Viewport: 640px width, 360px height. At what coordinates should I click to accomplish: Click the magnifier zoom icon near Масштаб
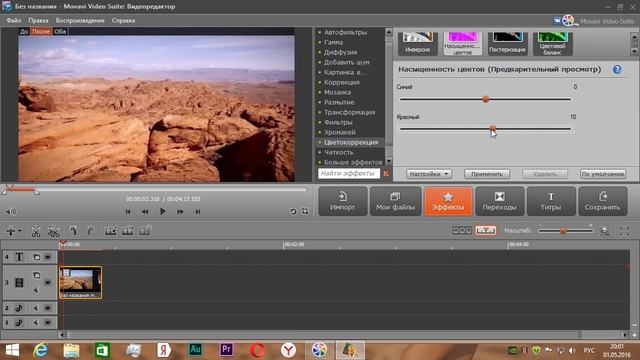click(x=605, y=231)
